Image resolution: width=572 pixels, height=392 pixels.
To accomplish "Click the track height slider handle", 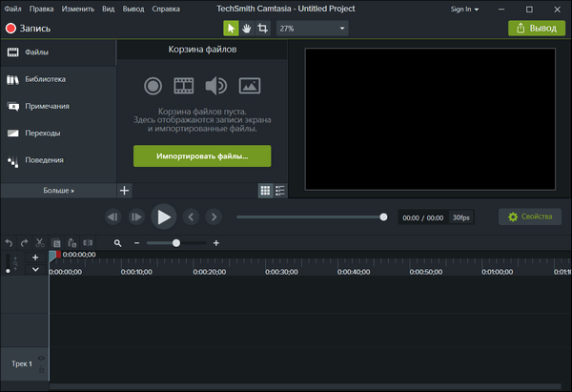I will click(8, 271).
